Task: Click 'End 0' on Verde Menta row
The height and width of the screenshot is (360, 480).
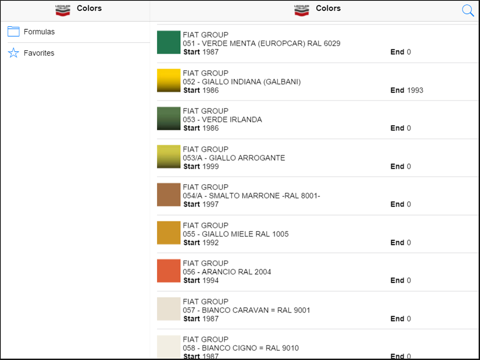Action: point(401,52)
